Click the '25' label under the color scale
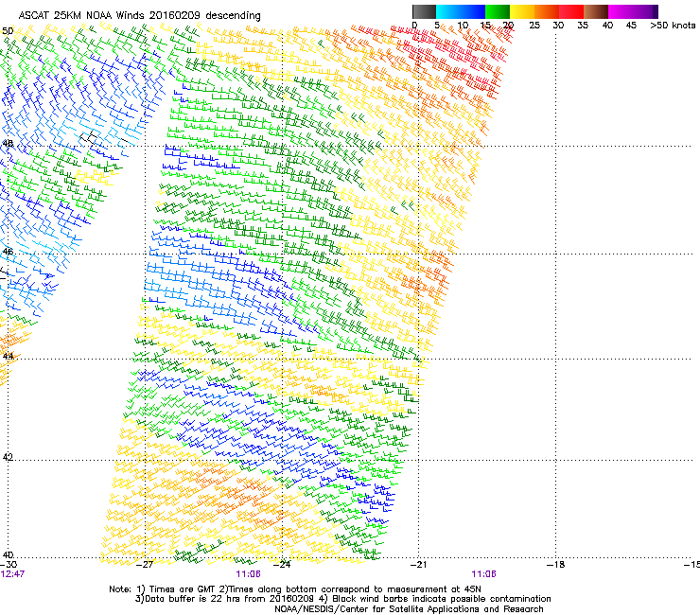The height and width of the screenshot is (615, 700). click(534, 25)
